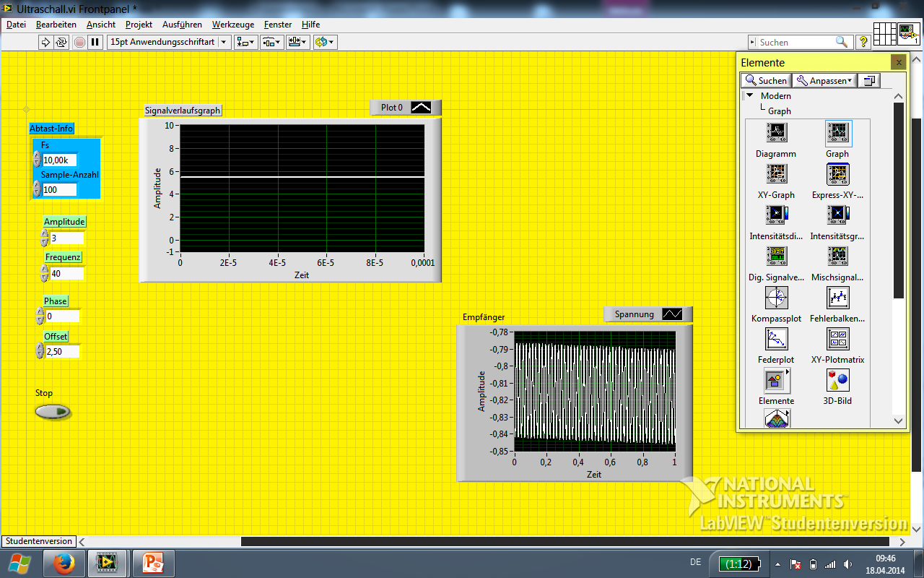This screenshot has height=578, width=924.
Task: Choose the Diagramm palette icon
Action: [x=777, y=133]
